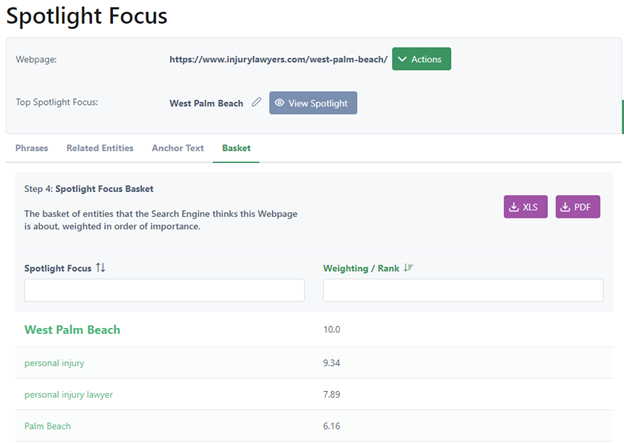The height and width of the screenshot is (443, 624).
Task: Click the View Spotlight button
Action: click(313, 103)
